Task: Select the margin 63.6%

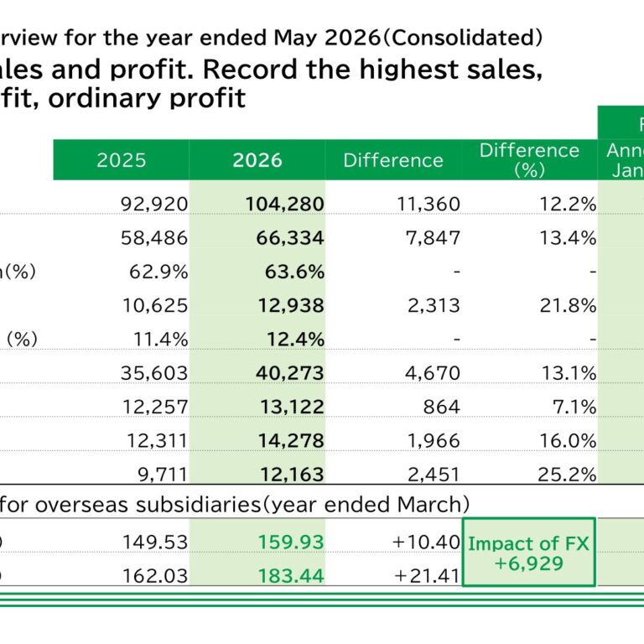Action: click(294, 272)
